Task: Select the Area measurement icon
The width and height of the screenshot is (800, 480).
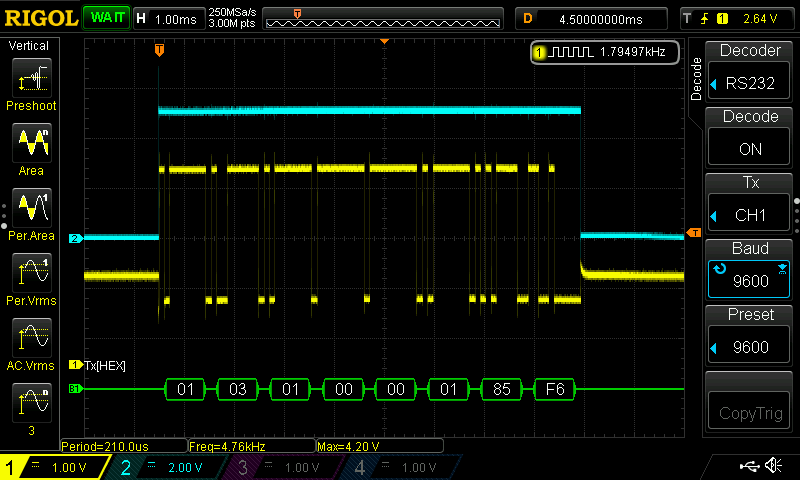Action: point(32,143)
